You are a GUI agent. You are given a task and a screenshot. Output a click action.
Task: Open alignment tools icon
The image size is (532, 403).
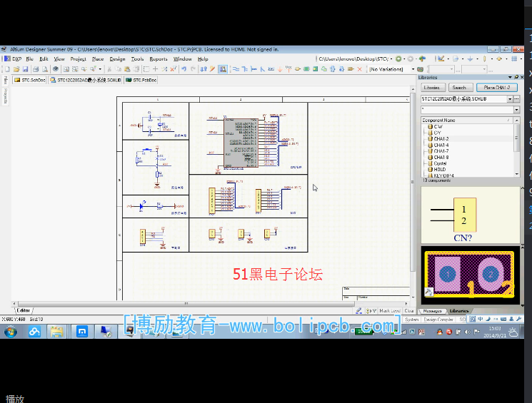pyautogui.click(x=456, y=59)
